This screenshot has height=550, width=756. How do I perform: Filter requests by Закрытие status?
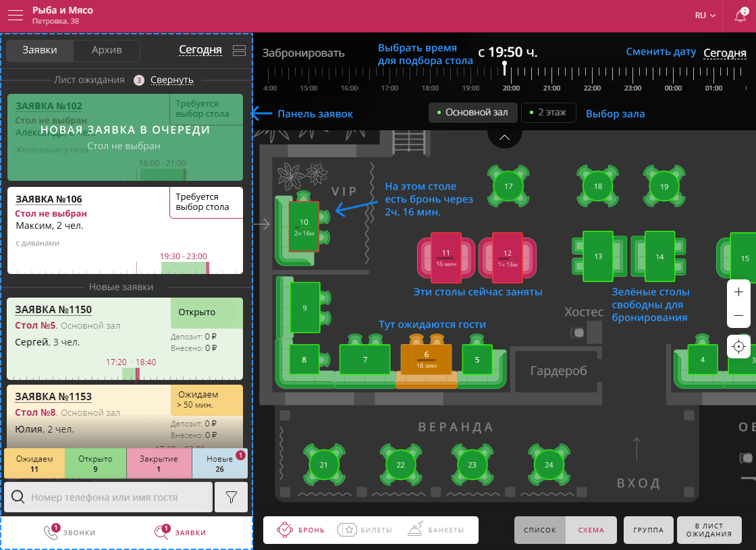click(x=159, y=463)
